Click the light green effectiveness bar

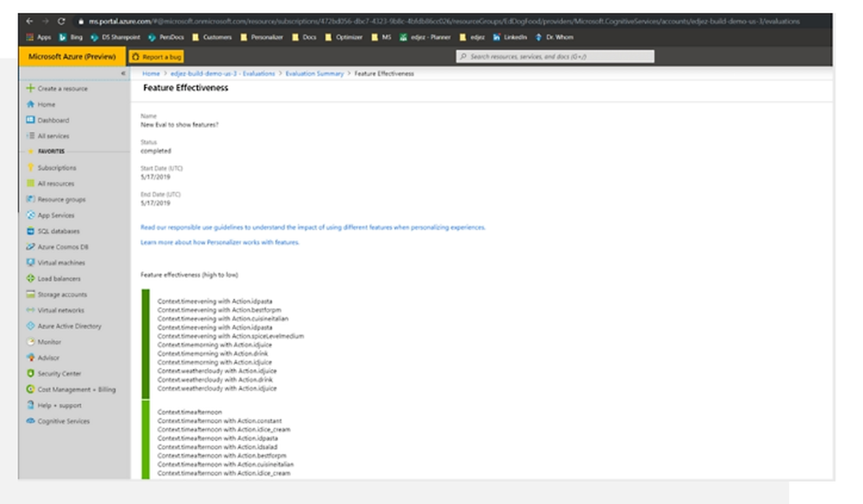[145, 439]
